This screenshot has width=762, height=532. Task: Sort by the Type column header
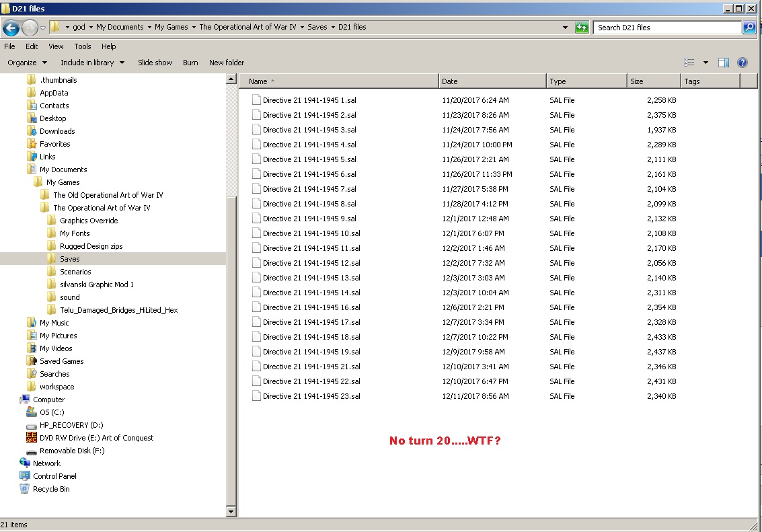(x=586, y=81)
